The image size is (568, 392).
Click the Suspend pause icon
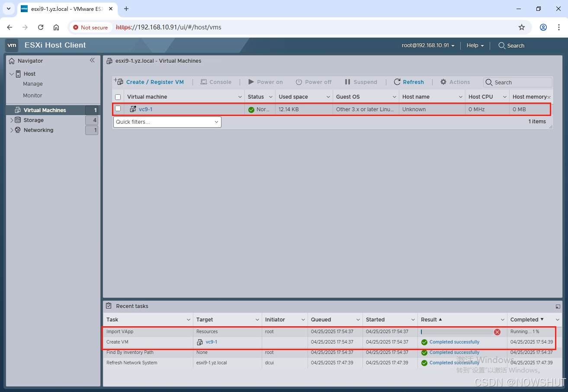pos(347,82)
